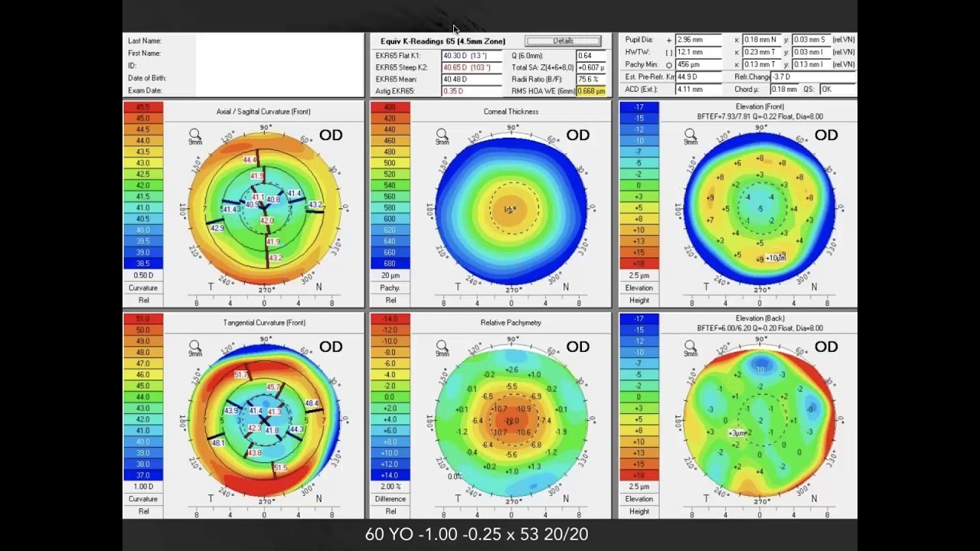Click the QS field showing OK

click(x=838, y=90)
